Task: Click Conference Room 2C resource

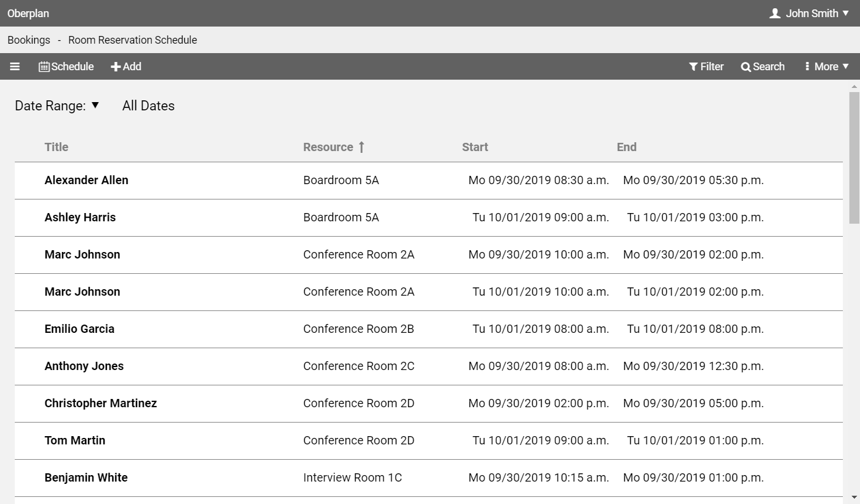Action: 359,366
